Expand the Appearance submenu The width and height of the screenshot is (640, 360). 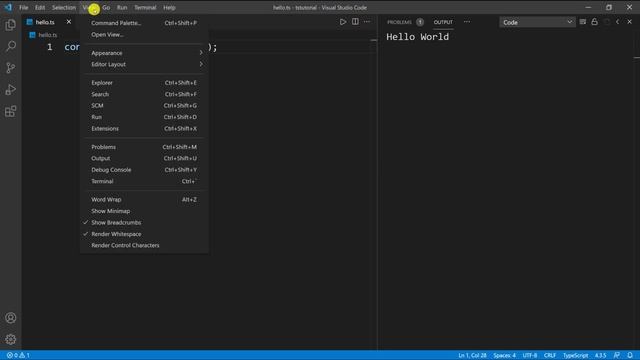point(144,53)
